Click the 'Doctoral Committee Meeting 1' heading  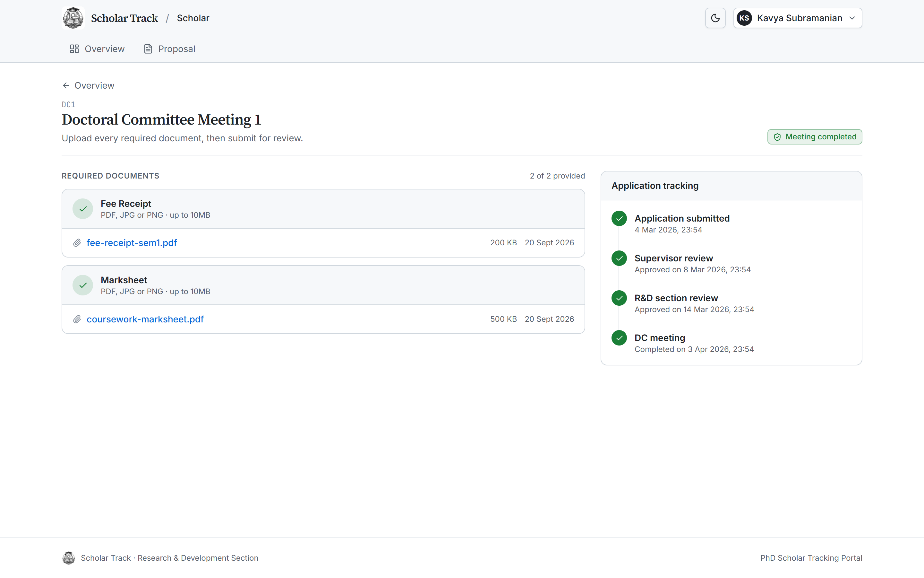161,120
